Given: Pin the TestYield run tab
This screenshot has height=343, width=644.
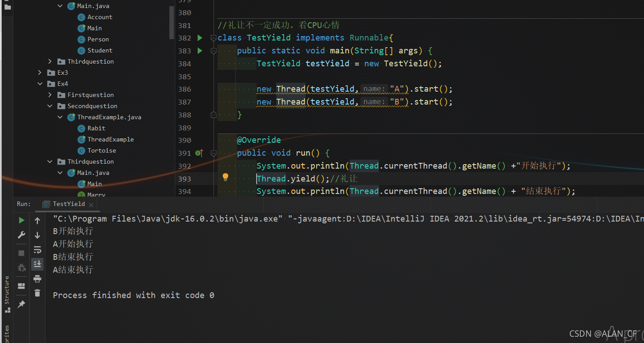Looking at the screenshot, I should [21, 304].
